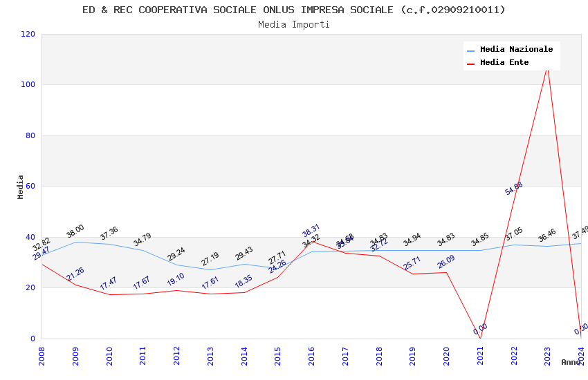588x380 pixels.
Task: Click the 0 y-axis tick label
Action: pos(33,339)
